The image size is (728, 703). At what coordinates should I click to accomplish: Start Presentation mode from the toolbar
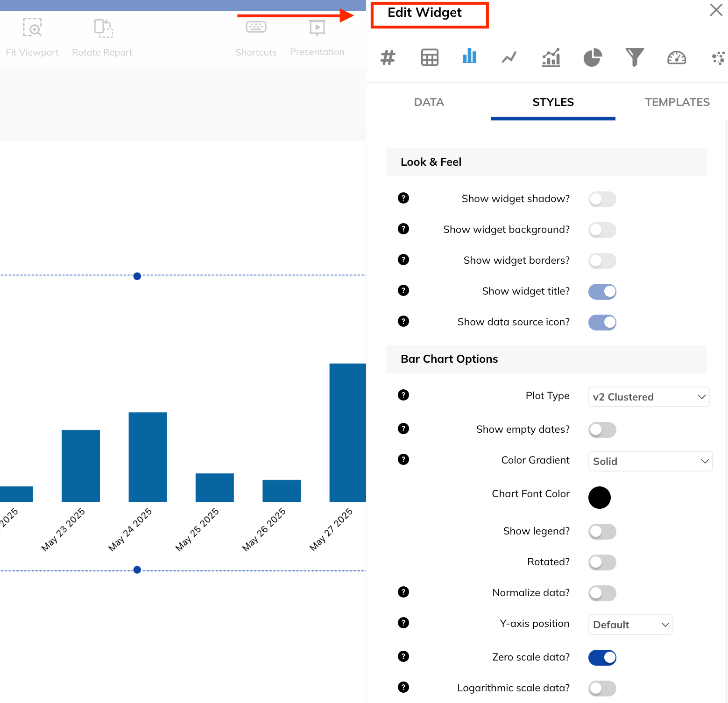pyautogui.click(x=317, y=37)
